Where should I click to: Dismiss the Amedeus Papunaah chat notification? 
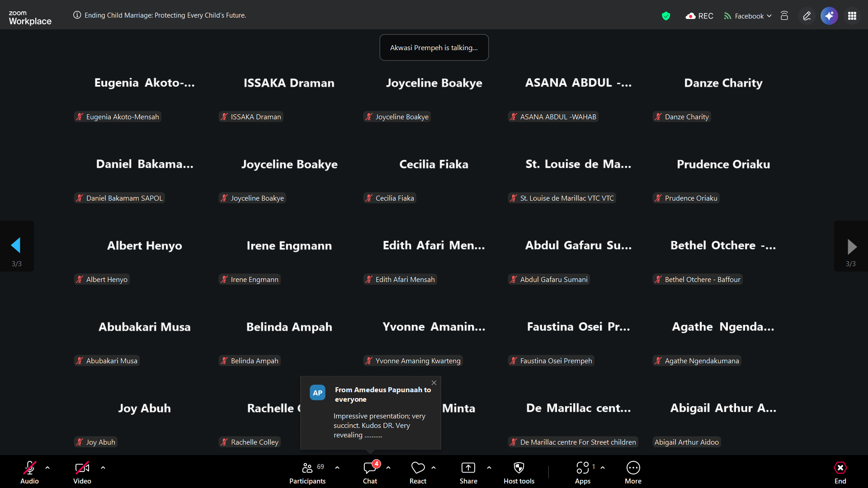point(434,383)
